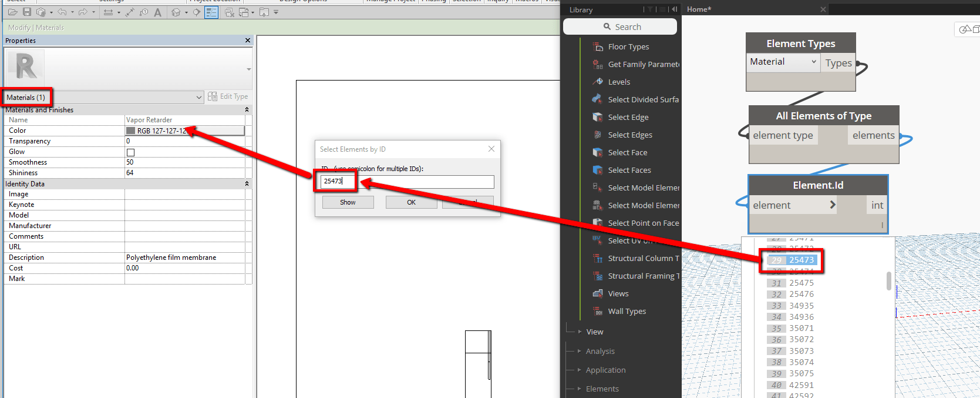Click the Levels node icon
The image size is (980, 398).
[x=598, y=82]
